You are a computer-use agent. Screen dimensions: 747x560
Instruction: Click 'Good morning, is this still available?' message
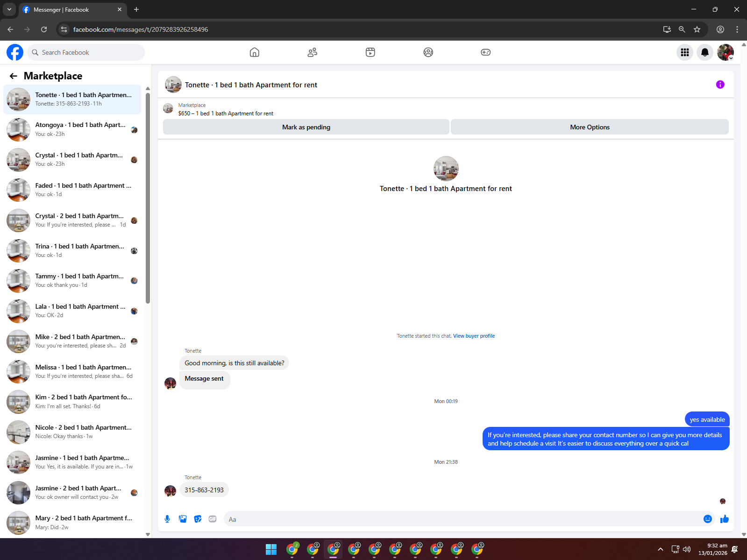[234, 363]
